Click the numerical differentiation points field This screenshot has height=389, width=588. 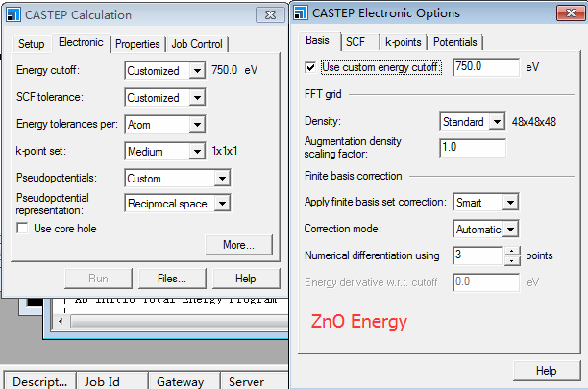pos(478,255)
